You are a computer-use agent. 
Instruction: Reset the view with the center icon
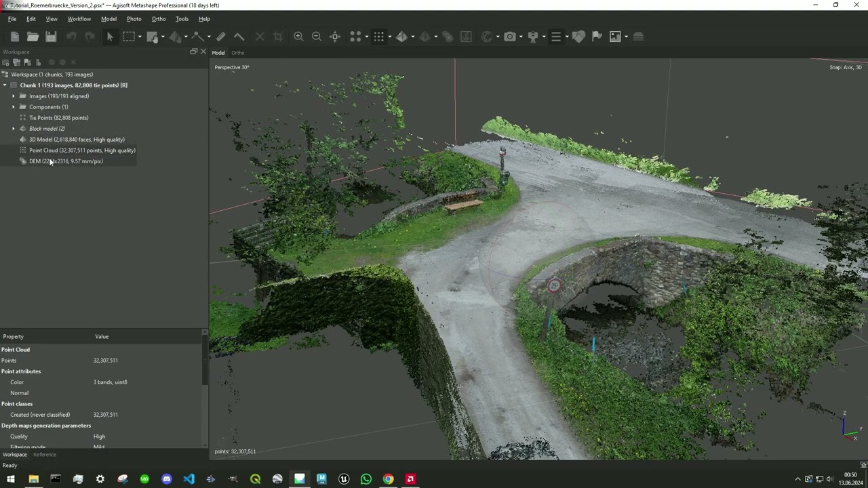click(335, 37)
